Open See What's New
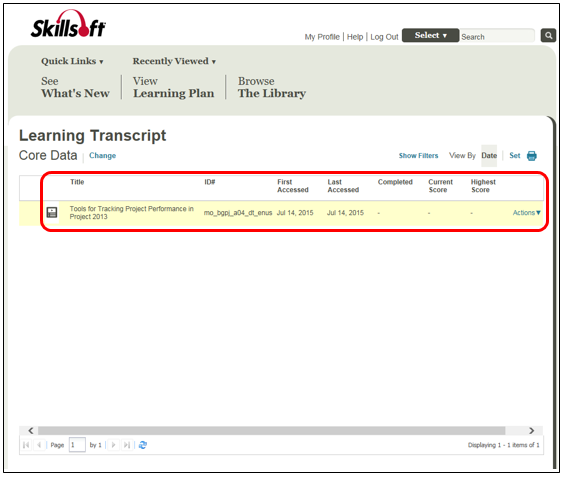Viewport: 563px width, 477px height. [x=75, y=87]
